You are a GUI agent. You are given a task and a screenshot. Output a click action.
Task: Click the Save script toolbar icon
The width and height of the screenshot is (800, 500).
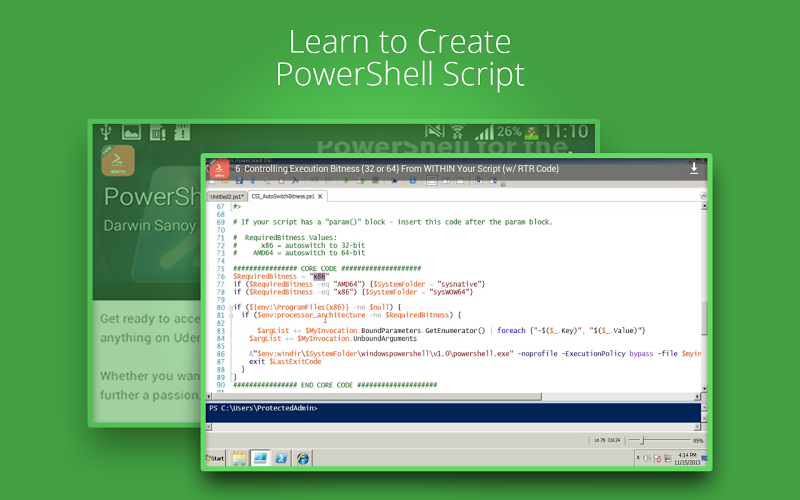pos(239,180)
